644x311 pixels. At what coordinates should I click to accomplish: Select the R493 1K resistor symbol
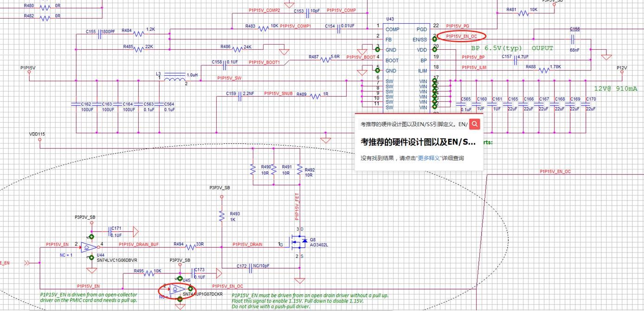(x=222, y=216)
